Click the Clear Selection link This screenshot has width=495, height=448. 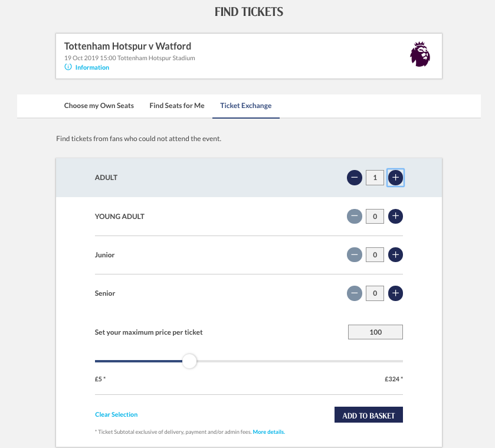click(x=116, y=414)
